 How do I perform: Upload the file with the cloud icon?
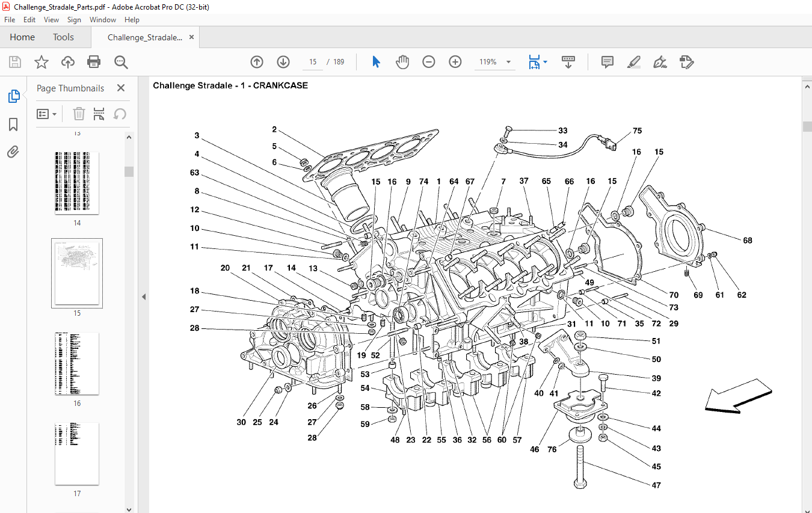tap(68, 62)
